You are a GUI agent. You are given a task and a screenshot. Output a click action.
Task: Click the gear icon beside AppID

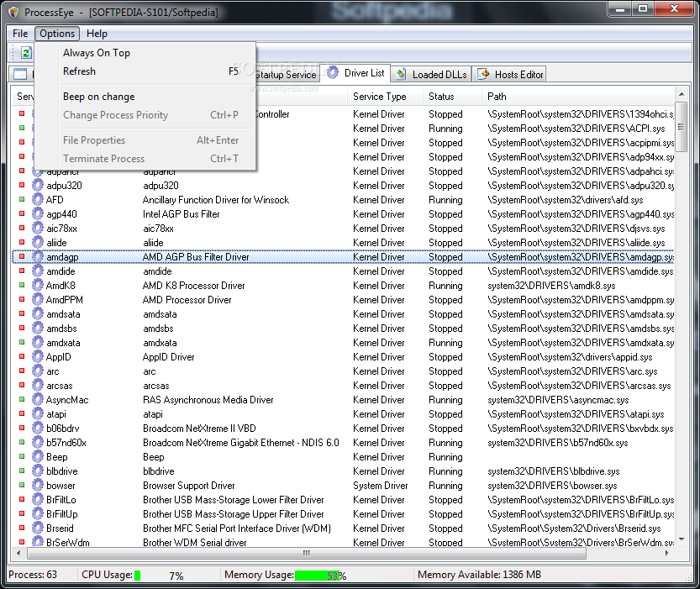(x=38, y=356)
